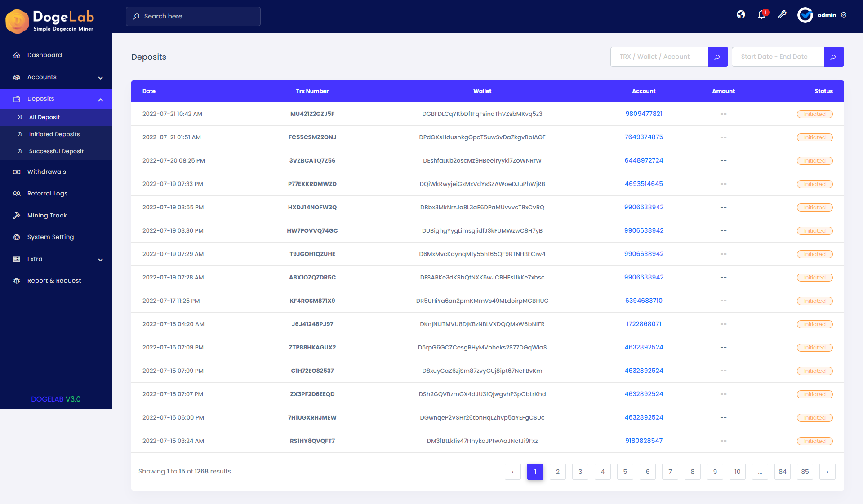The image size is (863, 504).
Task: Open the admin account dropdown
Action: pyautogui.click(x=827, y=15)
